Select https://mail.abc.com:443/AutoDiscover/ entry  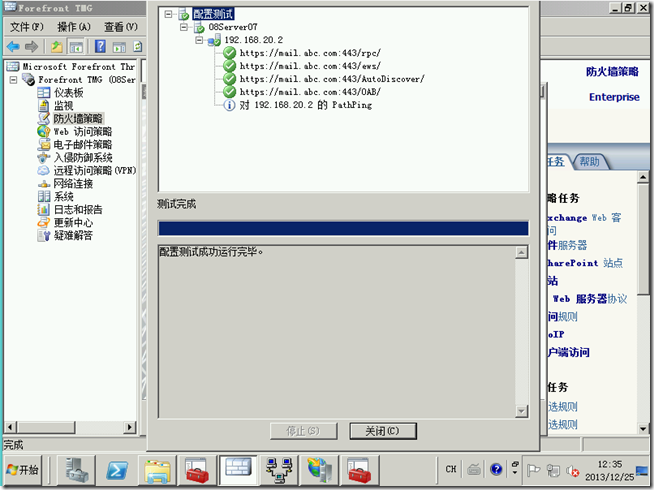(332, 79)
